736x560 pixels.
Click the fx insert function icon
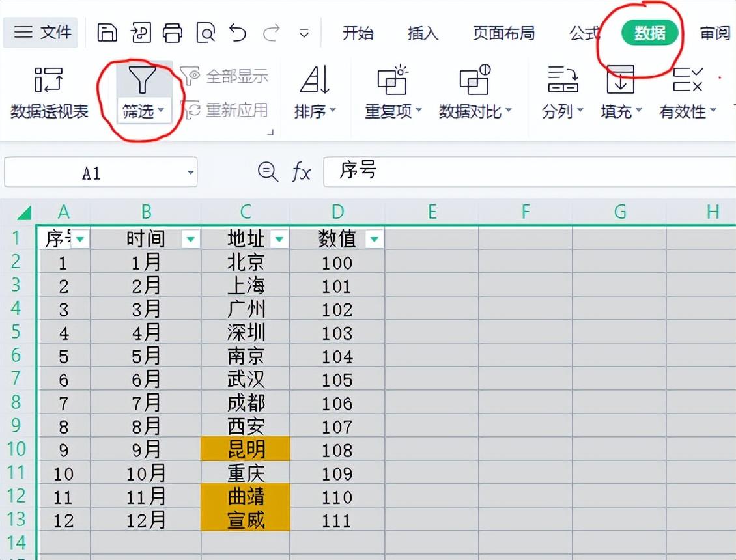[x=301, y=172]
